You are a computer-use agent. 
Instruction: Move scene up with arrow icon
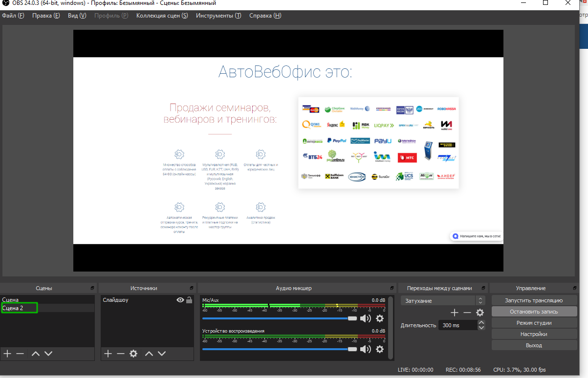pos(35,354)
